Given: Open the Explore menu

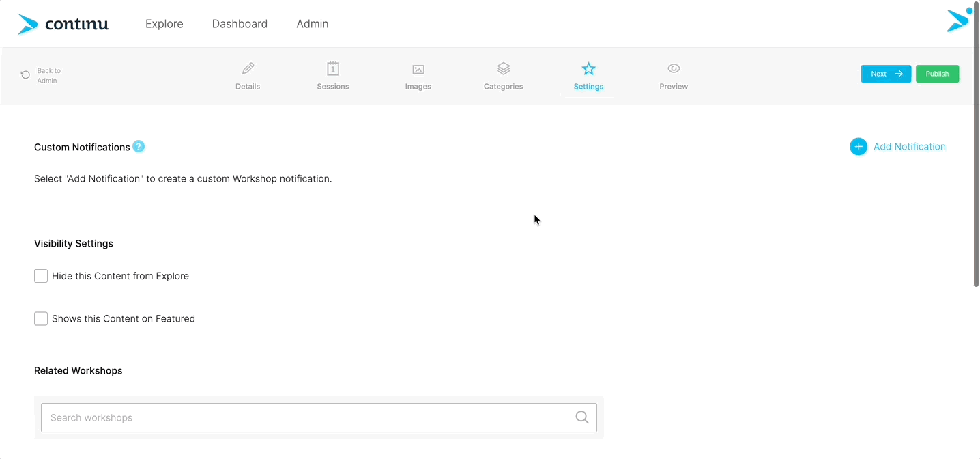Looking at the screenshot, I should (164, 24).
